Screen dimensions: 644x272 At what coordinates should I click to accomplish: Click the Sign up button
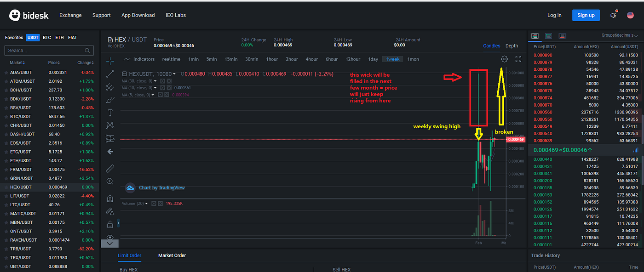[x=586, y=15]
